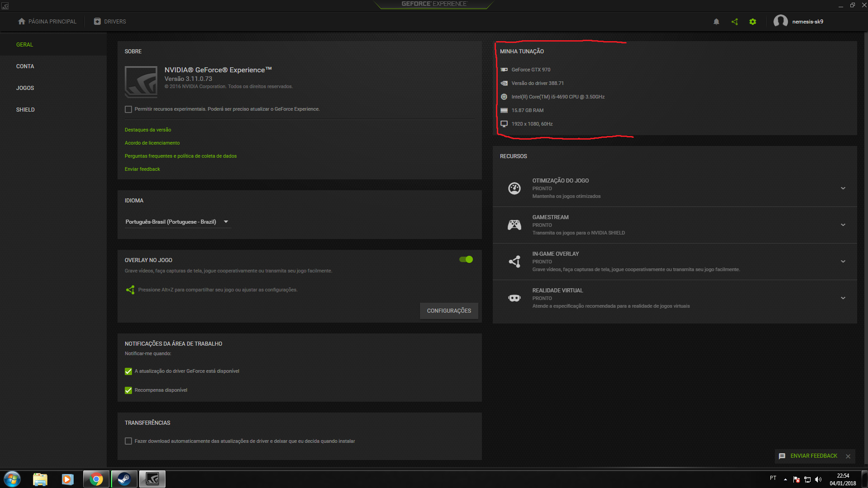Image resolution: width=868 pixels, height=488 pixels.
Task: Click the volume speaker tray icon
Action: pyautogui.click(x=818, y=479)
